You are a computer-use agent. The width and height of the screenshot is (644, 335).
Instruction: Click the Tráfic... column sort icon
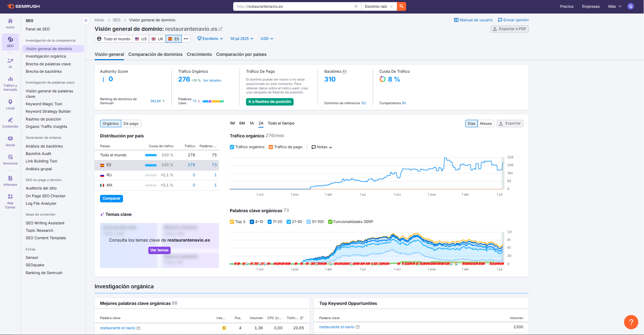coord(302,318)
